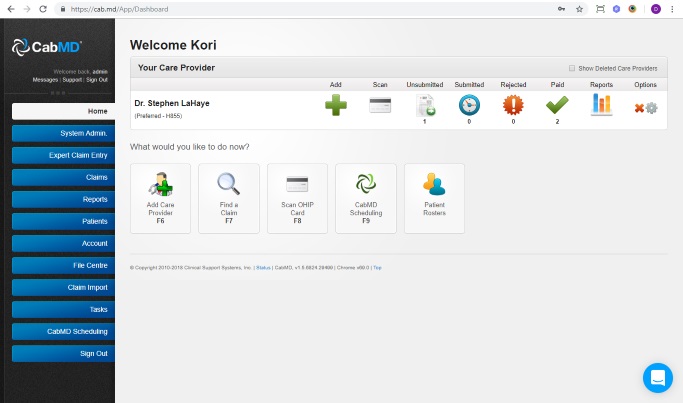Open Submitted claims clock icon

click(469, 105)
